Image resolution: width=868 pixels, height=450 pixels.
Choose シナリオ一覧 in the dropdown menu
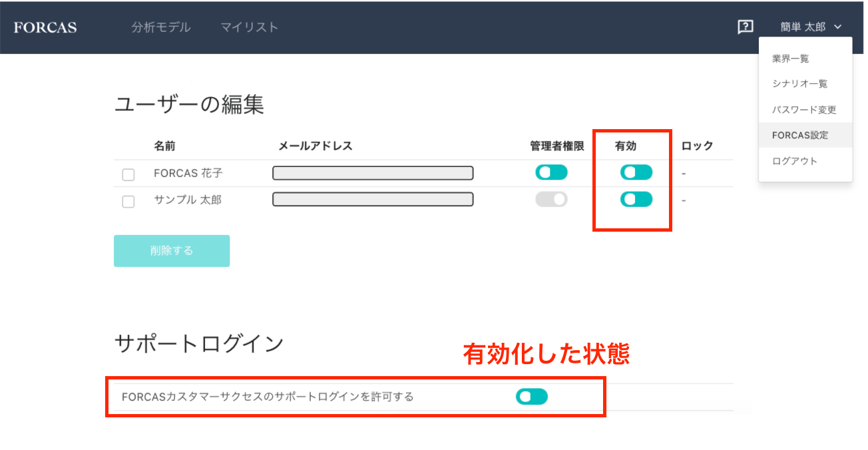click(799, 84)
